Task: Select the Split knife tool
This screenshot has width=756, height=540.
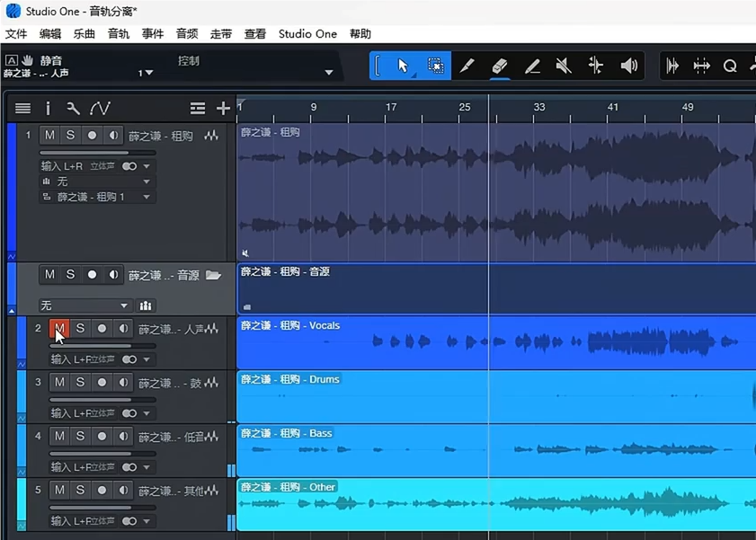Action: point(467,66)
